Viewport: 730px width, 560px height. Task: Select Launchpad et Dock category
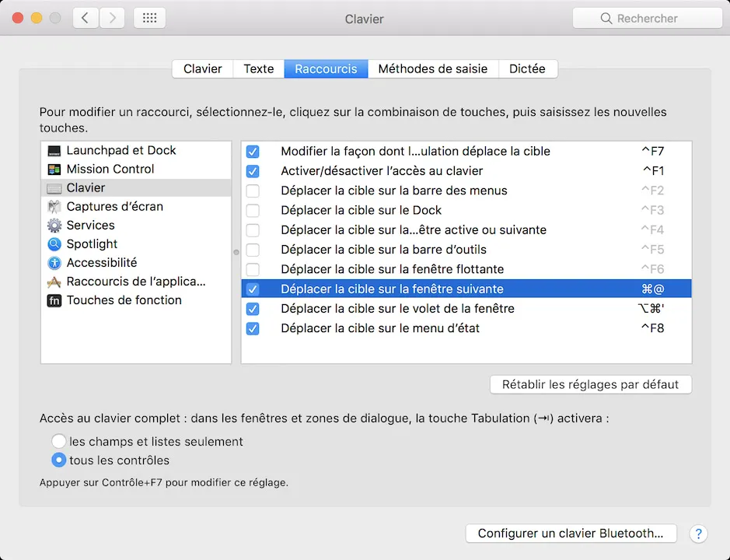(x=136, y=150)
